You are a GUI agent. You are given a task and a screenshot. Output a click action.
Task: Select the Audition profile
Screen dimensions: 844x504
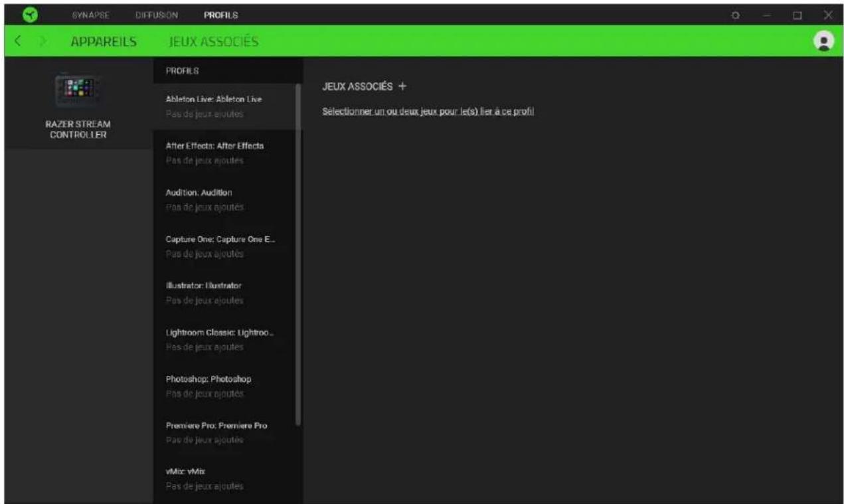(226, 199)
